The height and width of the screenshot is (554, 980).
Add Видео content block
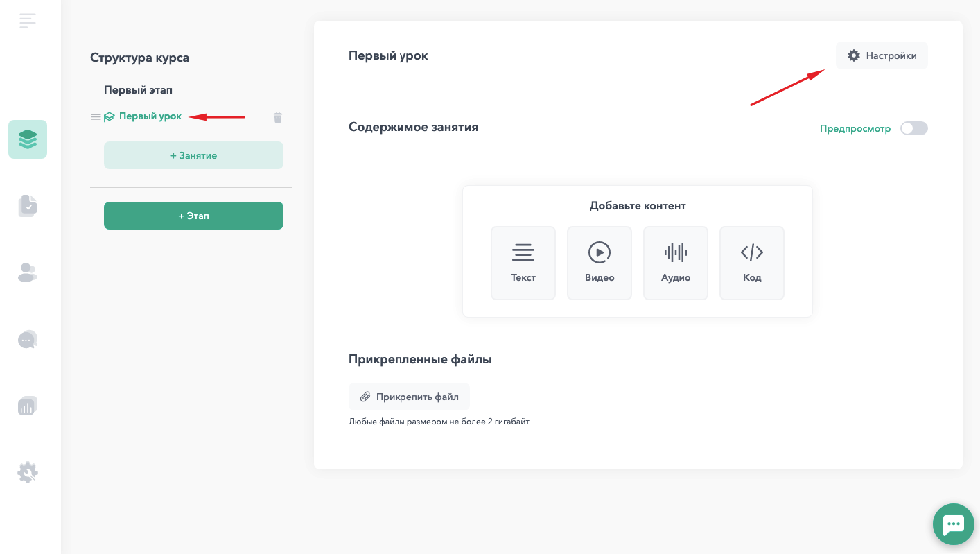click(x=600, y=263)
